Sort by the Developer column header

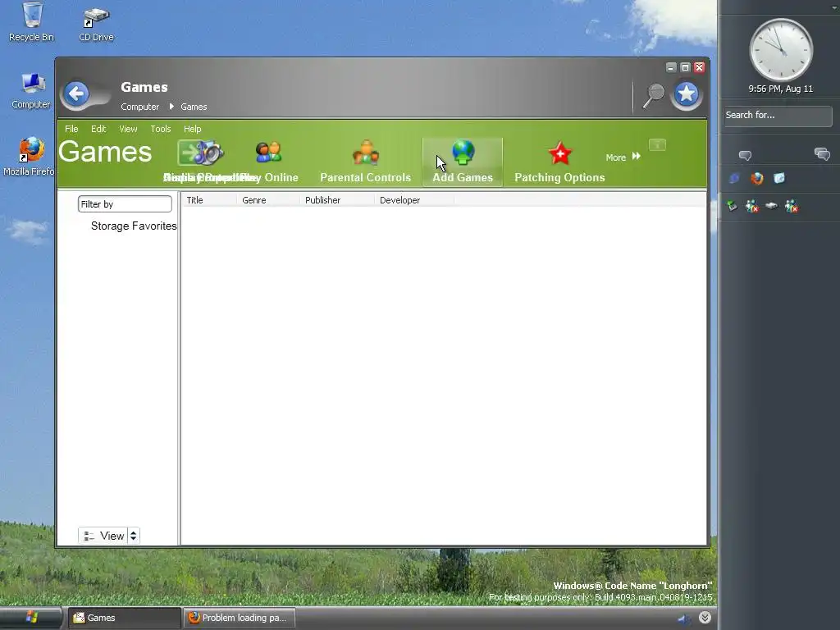click(x=414, y=200)
